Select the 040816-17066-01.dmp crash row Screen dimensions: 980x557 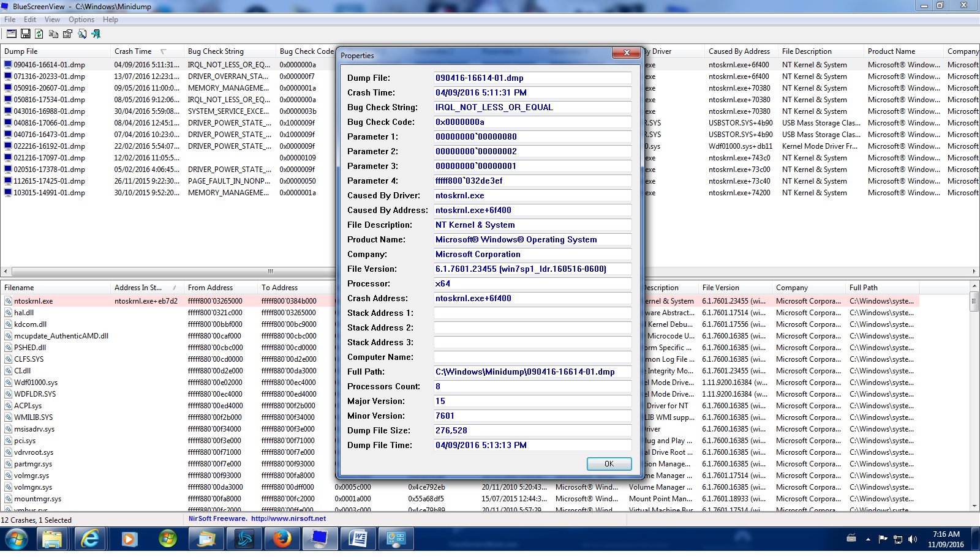(50, 123)
